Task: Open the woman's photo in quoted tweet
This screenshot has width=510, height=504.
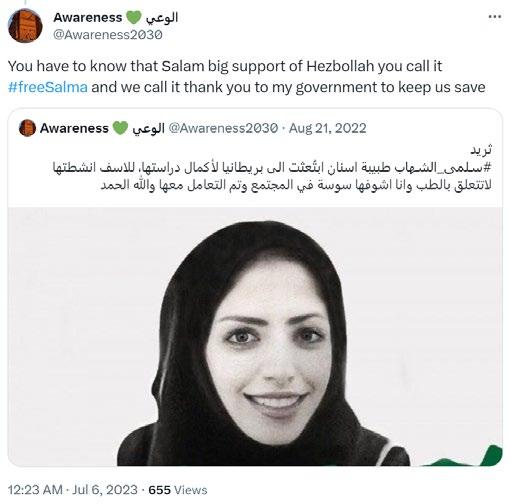Action: [255, 336]
